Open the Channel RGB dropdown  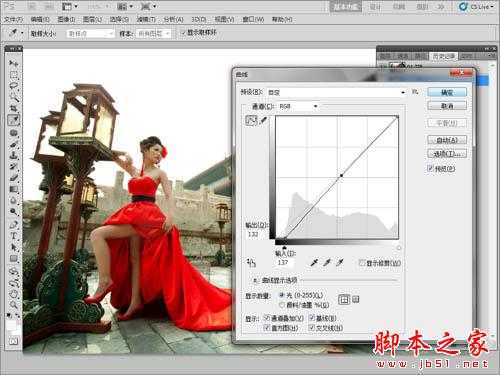click(298, 107)
